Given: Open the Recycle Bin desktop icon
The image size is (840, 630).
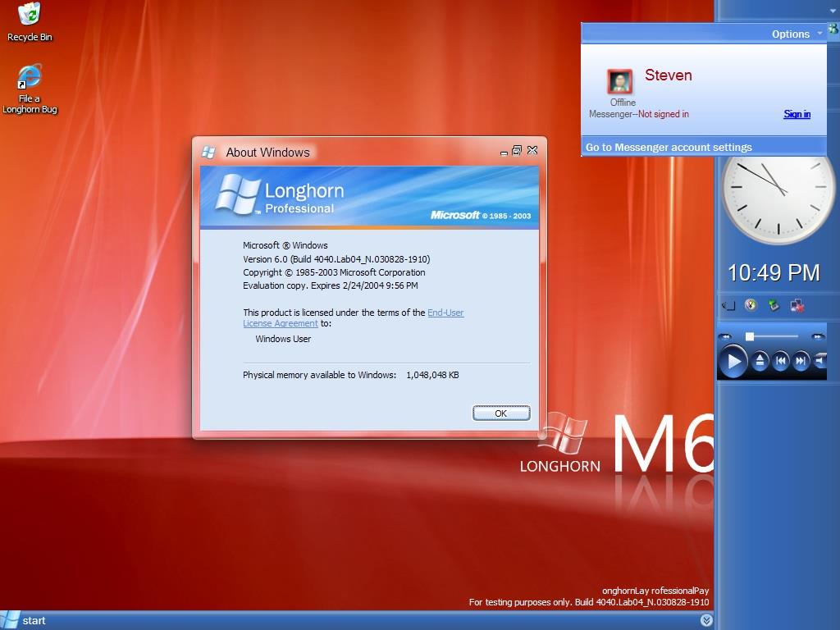Looking at the screenshot, I should 30,22.
